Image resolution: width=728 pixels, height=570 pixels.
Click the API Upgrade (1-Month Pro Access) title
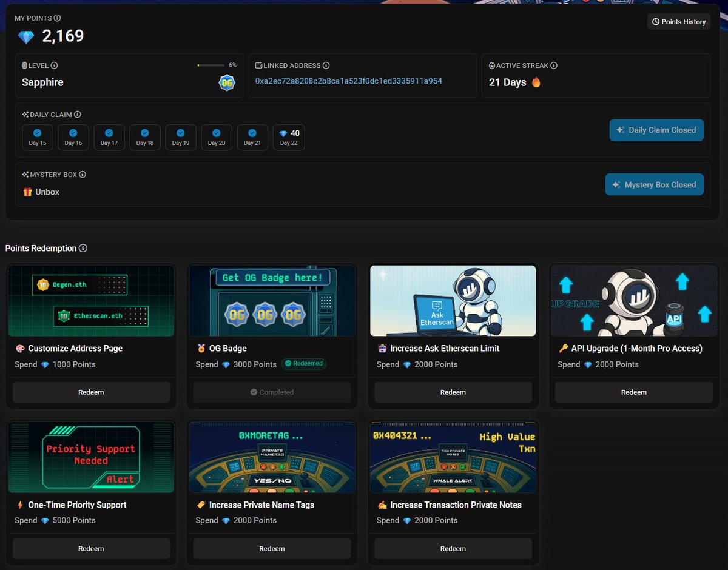(x=636, y=349)
